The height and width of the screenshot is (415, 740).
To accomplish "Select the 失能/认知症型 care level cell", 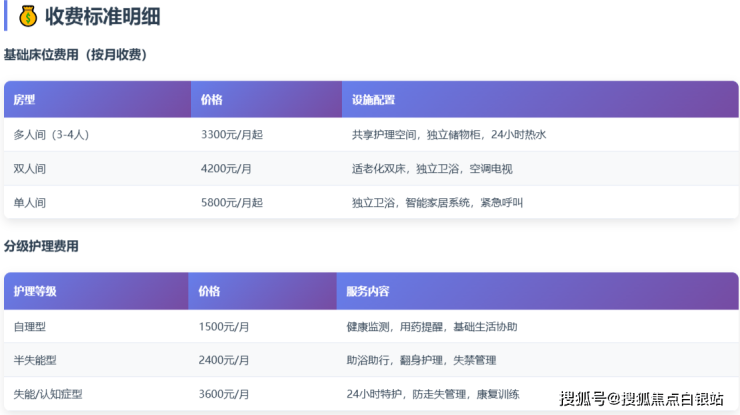I will (x=47, y=394).
